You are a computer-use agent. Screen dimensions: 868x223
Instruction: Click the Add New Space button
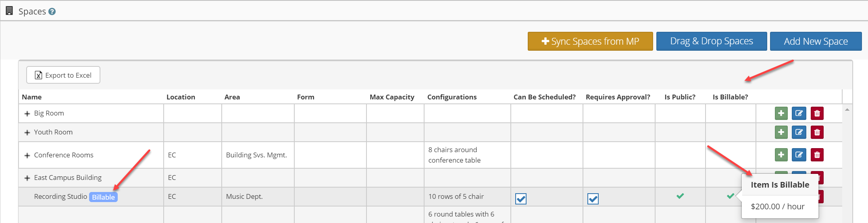[816, 41]
